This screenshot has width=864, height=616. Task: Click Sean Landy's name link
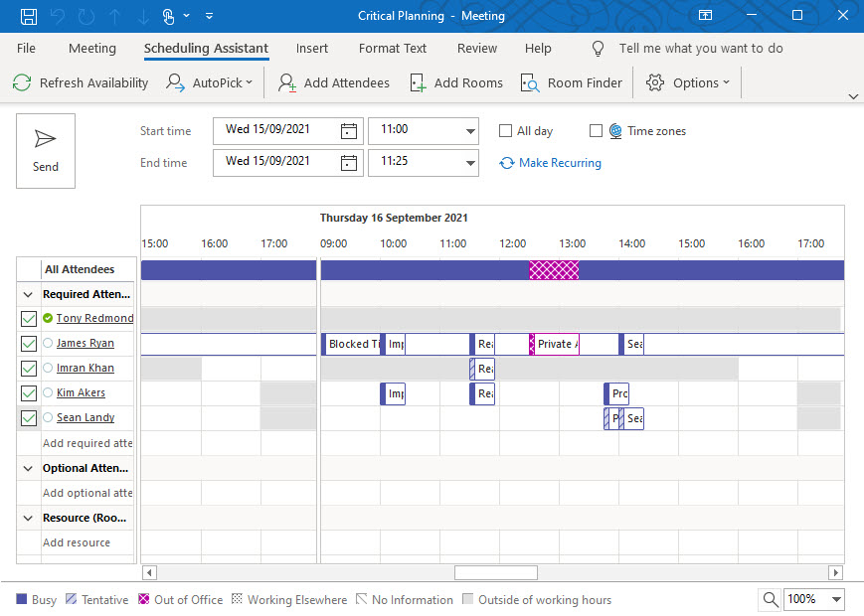click(x=86, y=417)
